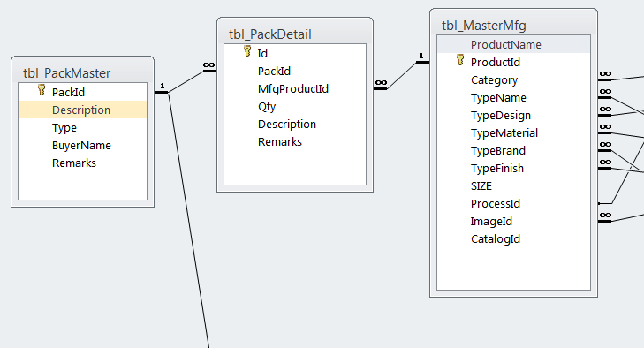644x348 pixels.
Task: Select the Qty field
Action: (x=295, y=106)
